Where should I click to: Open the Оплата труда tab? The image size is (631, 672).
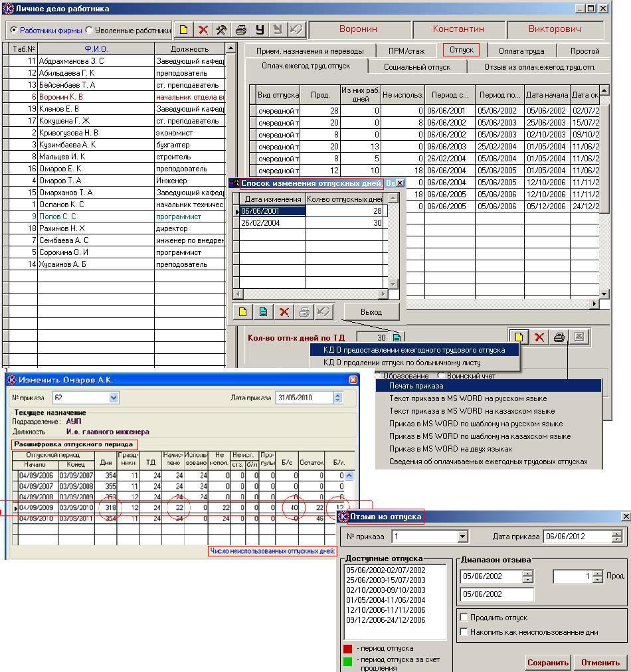pyautogui.click(x=521, y=51)
